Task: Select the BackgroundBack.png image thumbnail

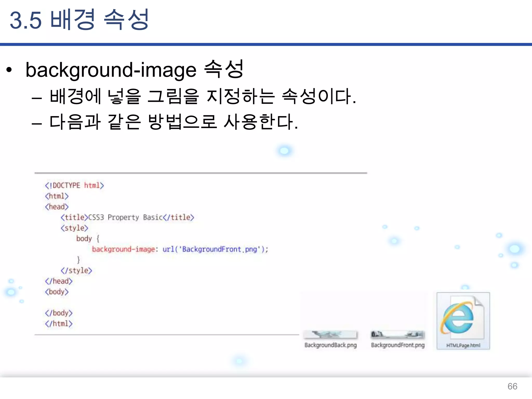Action: (330, 334)
